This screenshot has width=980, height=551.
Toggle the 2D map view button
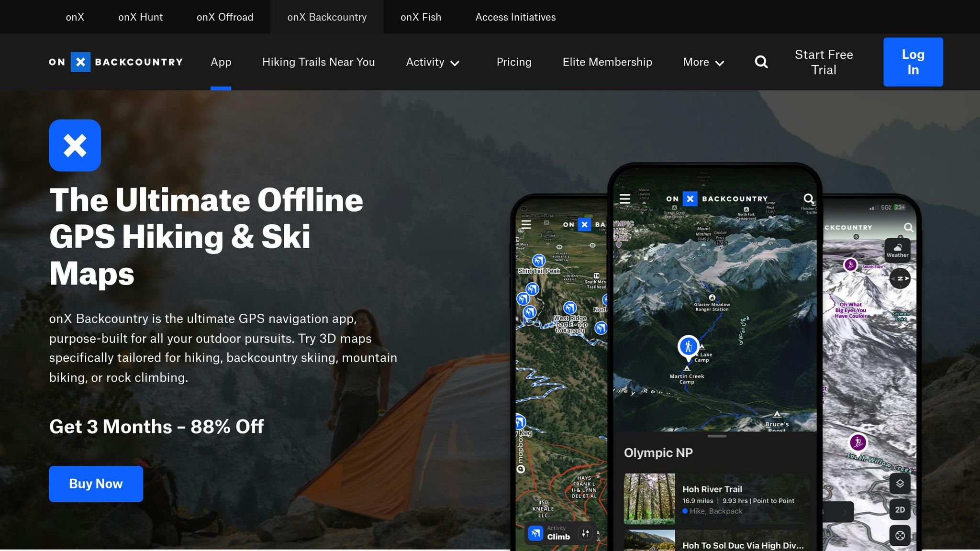pos(900,510)
